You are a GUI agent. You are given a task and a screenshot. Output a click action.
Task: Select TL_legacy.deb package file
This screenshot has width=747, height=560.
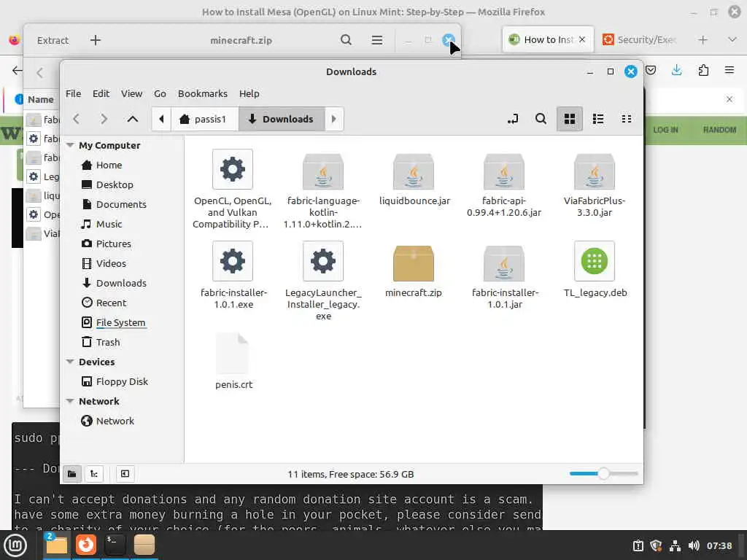[x=595, y=270]
